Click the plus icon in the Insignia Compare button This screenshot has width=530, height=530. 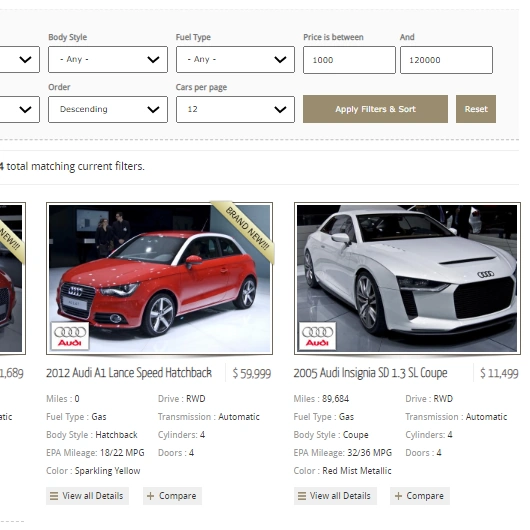click(x=399, y=496)
